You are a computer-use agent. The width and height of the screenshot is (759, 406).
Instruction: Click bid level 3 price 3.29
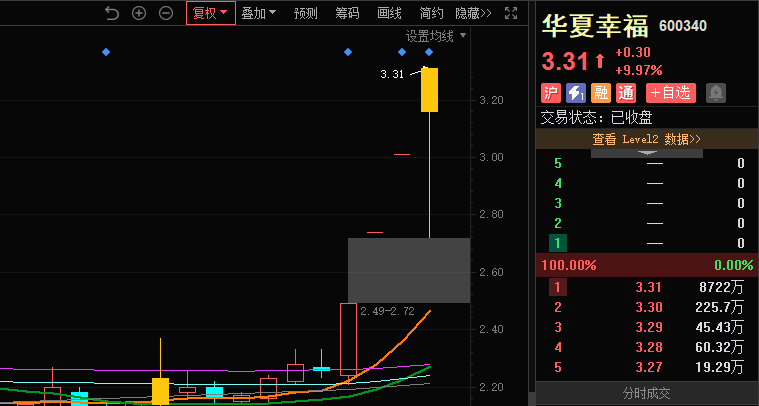click(648, 327)
